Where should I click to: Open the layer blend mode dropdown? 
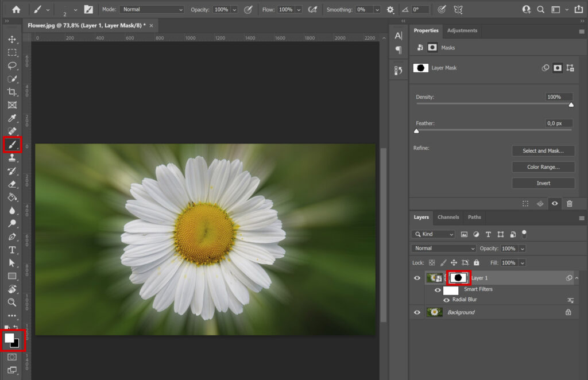pos(444,249)
